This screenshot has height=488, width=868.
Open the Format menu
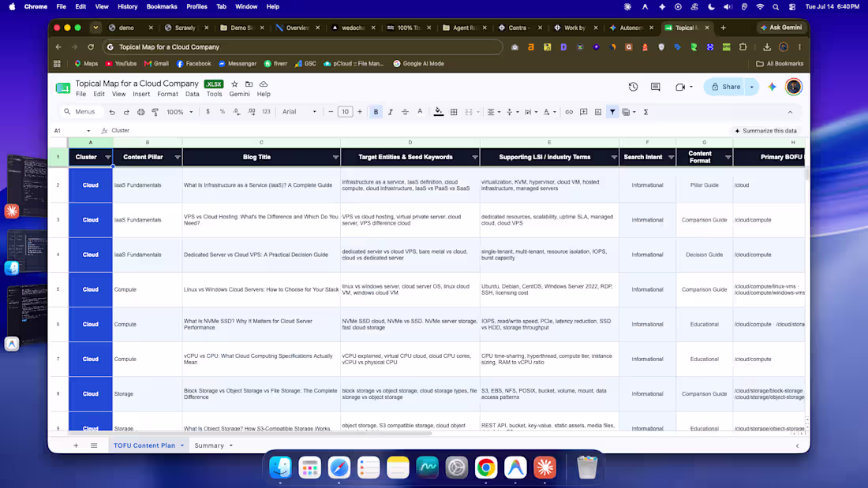click(x=167, y=94)
